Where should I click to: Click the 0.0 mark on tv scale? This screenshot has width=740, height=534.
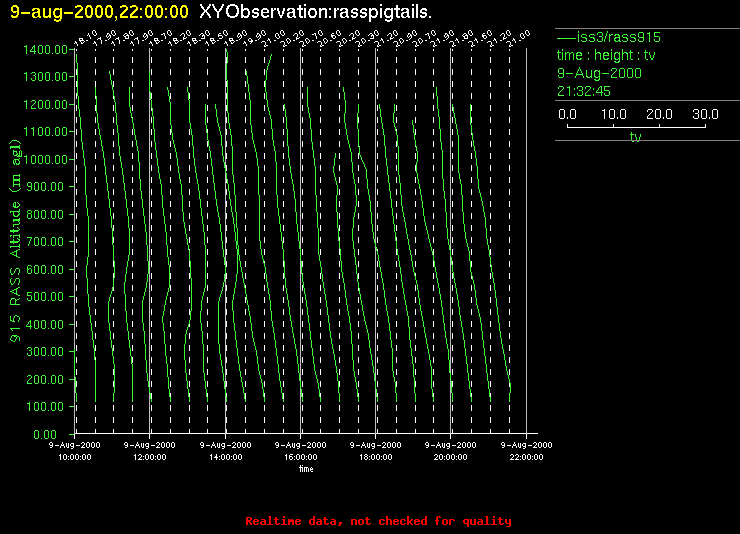[567, 115]
